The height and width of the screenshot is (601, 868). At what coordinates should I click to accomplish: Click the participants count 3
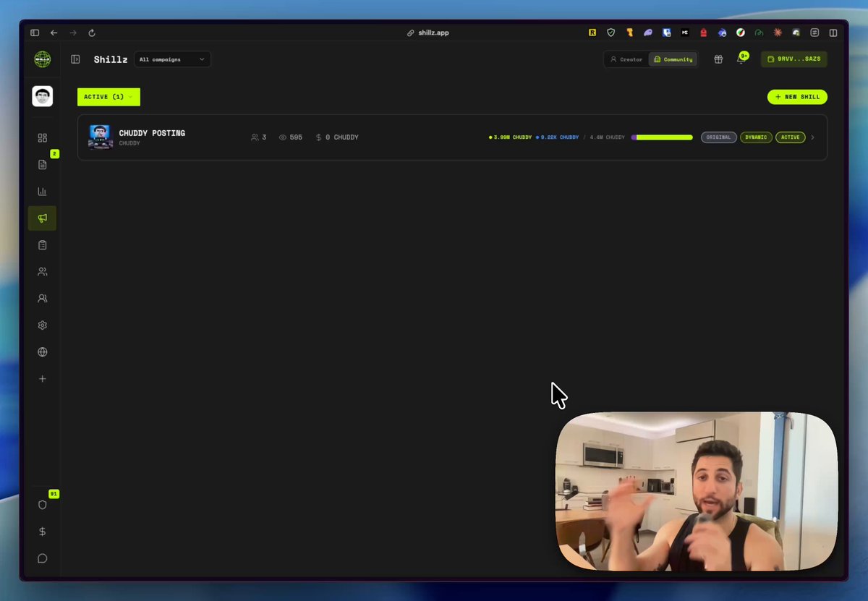(258, 137)
